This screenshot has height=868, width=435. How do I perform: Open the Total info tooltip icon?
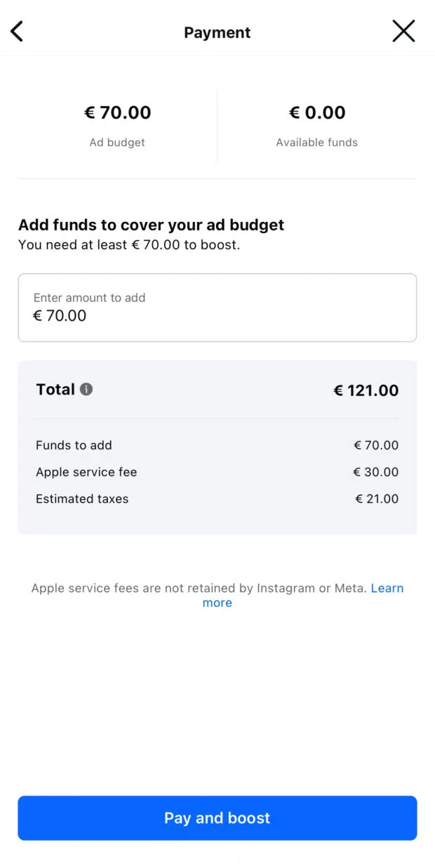pos(87,389)
